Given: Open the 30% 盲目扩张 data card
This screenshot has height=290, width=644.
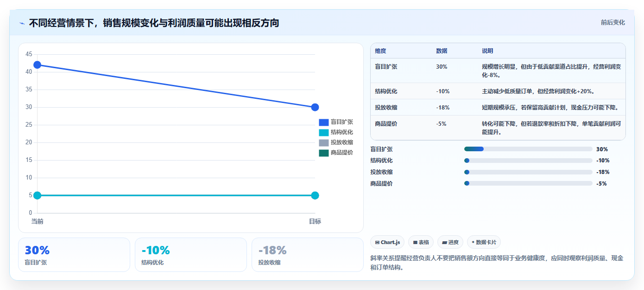Looking at the screenshot, I should tap(74, 255).
